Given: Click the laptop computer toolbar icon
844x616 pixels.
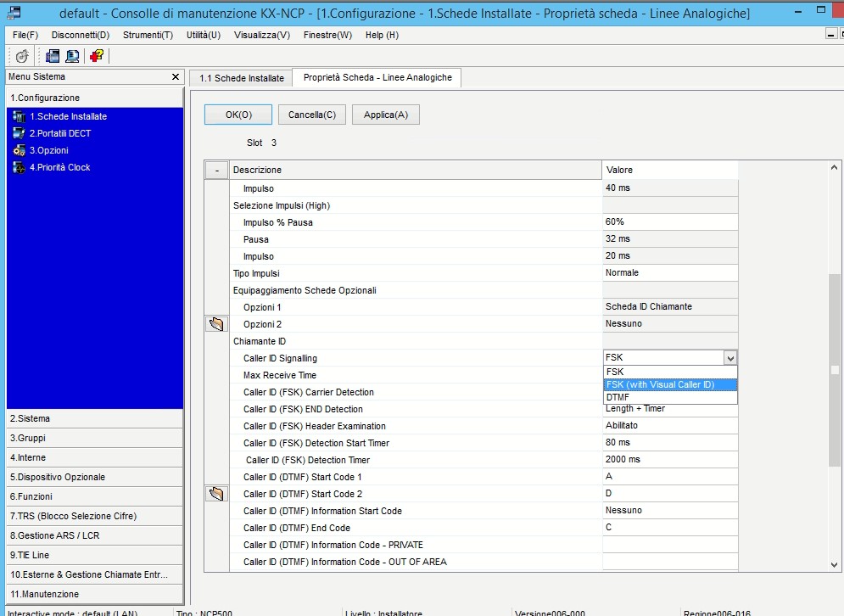Looking at the screenshot, I should (x=72, y=56).
